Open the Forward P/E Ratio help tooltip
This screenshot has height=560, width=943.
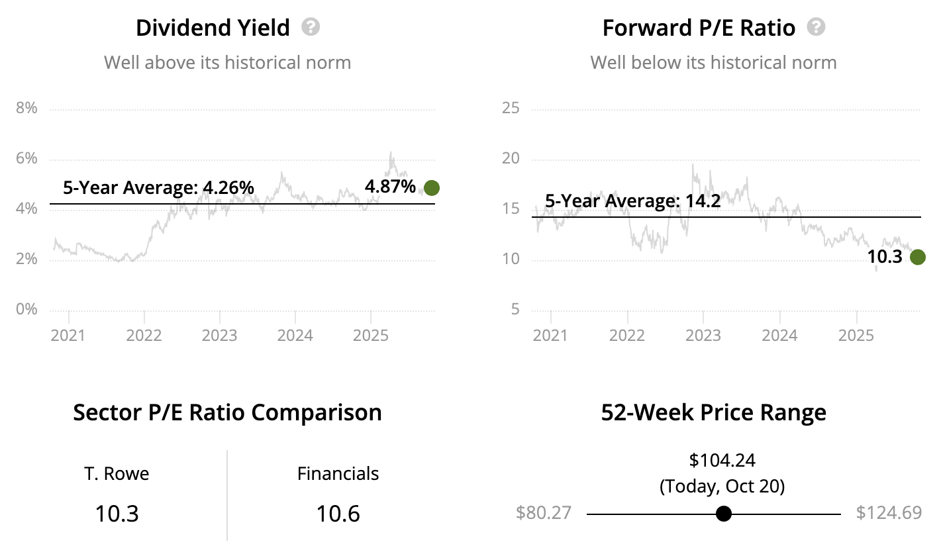[817, 27]
